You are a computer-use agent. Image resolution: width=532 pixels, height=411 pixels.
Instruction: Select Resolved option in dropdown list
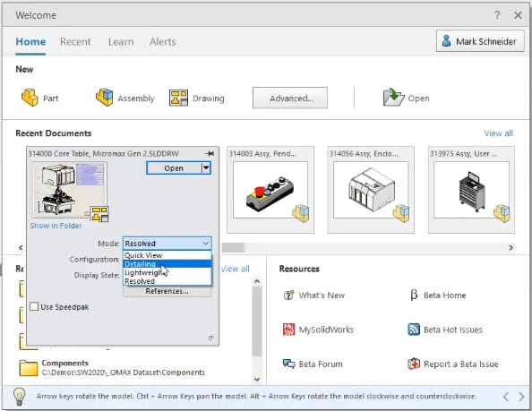pyautogui.click(x=167, y=281)
